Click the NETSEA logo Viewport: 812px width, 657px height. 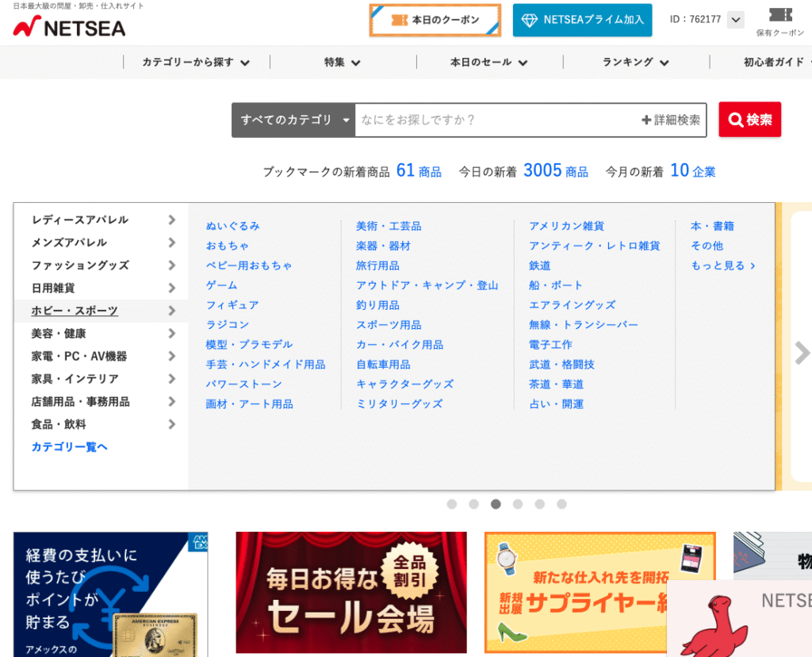[x=69, y=27]
